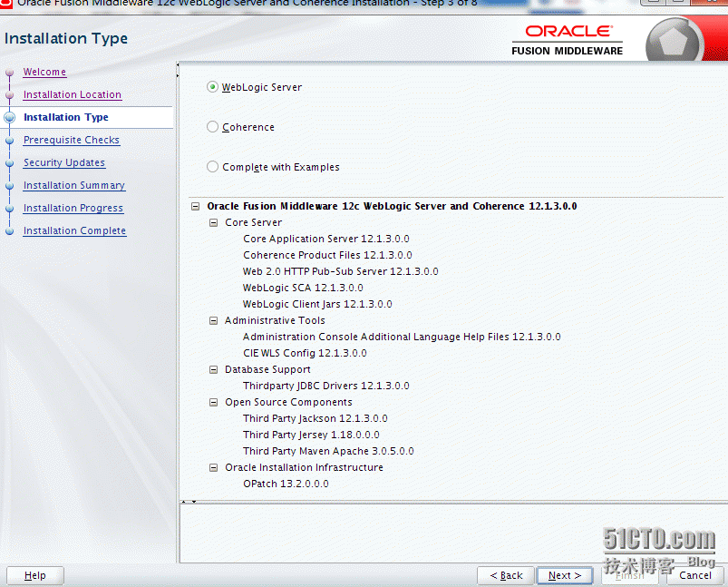
Task: Click the sidebar divider collapse arrow
Action: click(178, 71)
